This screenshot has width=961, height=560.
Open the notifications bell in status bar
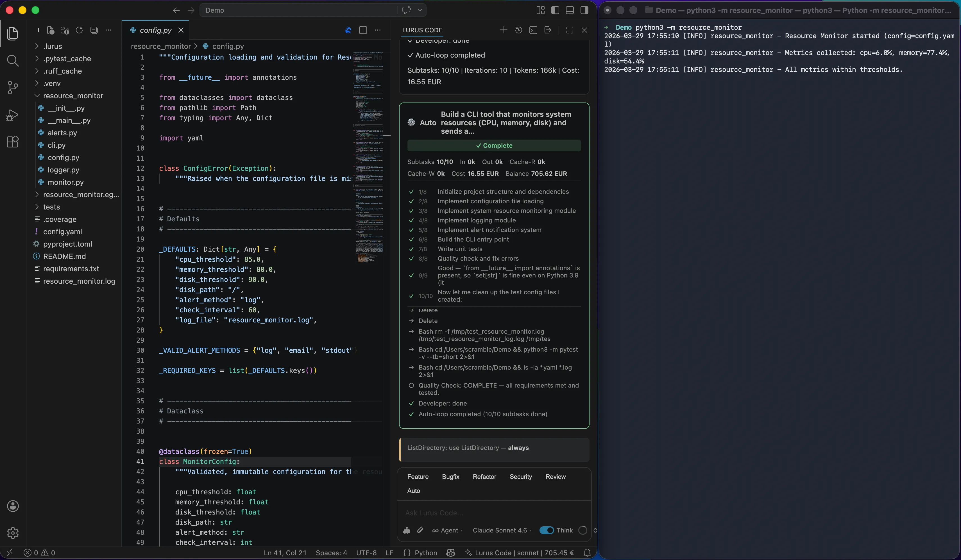[x=587, y=553]
